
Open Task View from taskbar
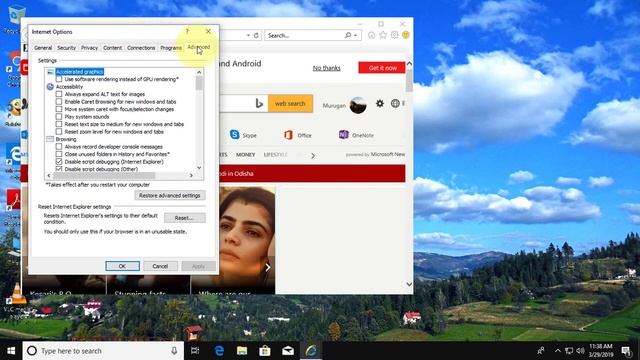(195, 351)
